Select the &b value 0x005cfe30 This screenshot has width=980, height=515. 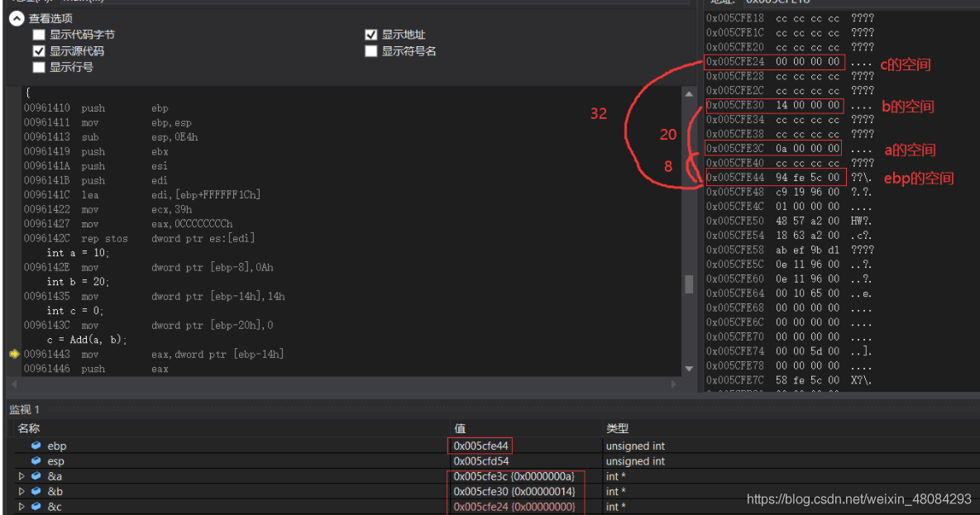click(514, 491)
